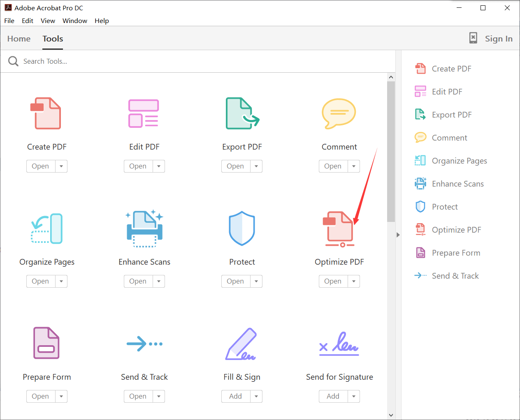Expand the dropdown arrow next to Create PDF Open

(x=61, y=166)
